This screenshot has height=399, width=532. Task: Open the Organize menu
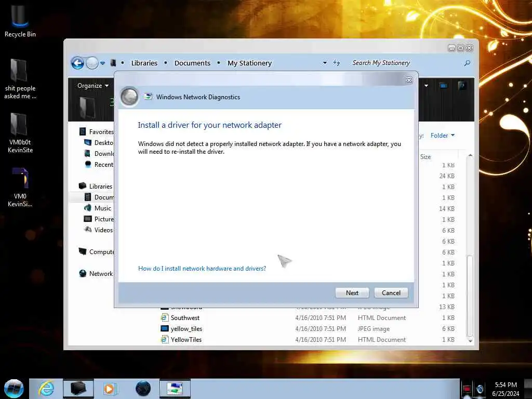click(92, 86)
